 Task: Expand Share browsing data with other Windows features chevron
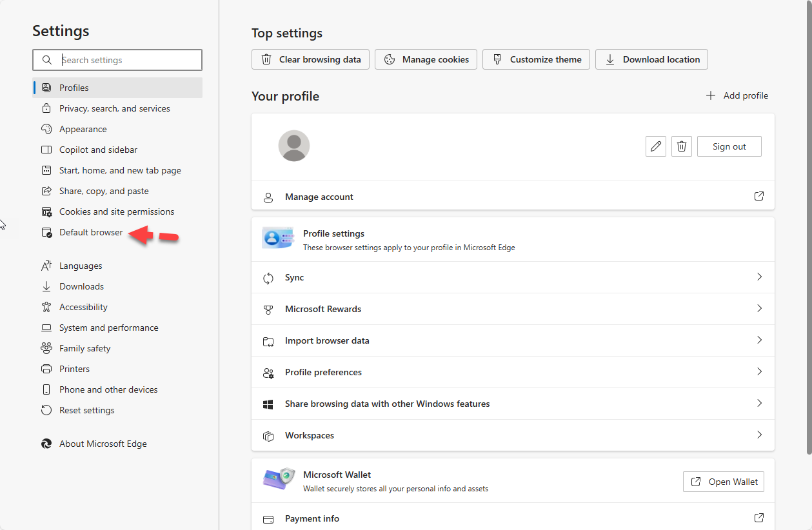(759, 403)
